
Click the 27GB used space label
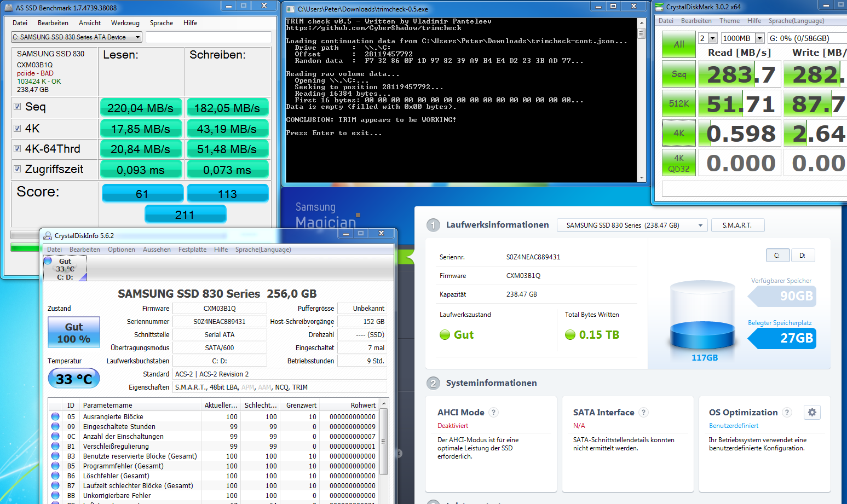783,338
